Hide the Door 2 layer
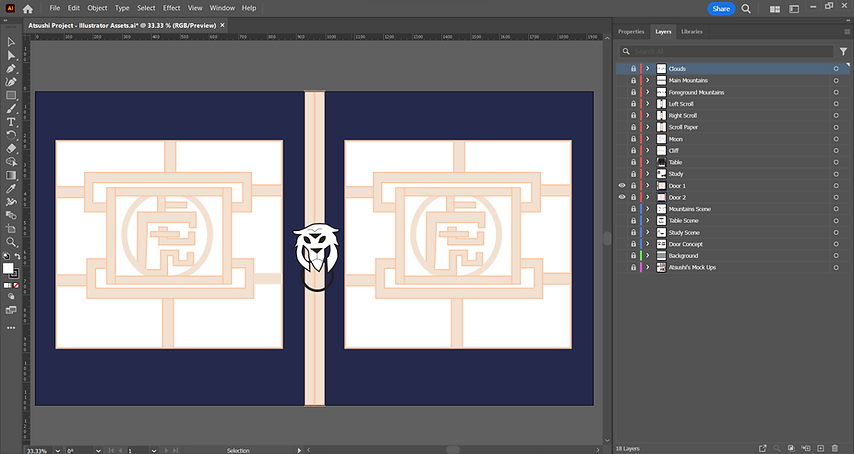This screenshot has width=854, height=454. (x=621, y=197)
